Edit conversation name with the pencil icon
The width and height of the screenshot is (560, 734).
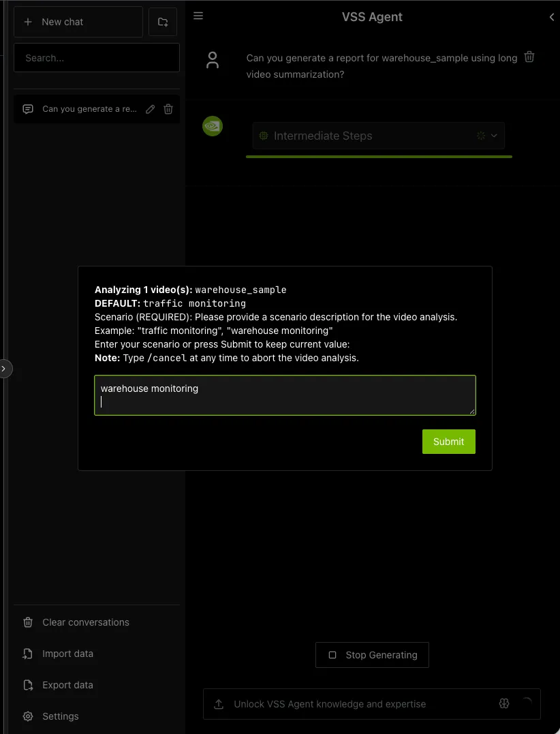coord(150,109)
